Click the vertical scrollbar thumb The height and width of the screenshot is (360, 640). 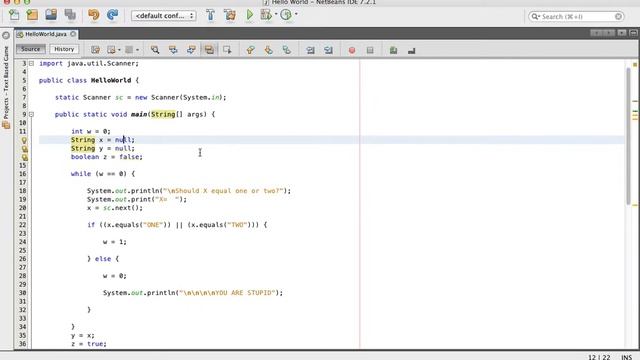coord(629,136)
